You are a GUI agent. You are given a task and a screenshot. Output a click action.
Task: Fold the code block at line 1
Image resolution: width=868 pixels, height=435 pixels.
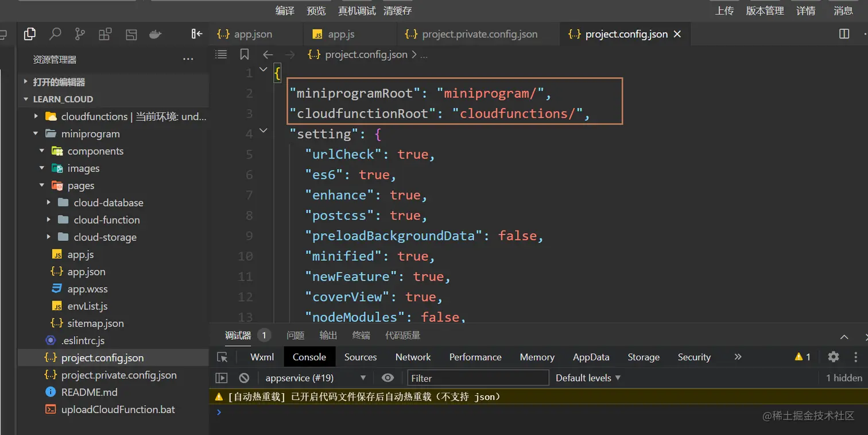(263, 70)
